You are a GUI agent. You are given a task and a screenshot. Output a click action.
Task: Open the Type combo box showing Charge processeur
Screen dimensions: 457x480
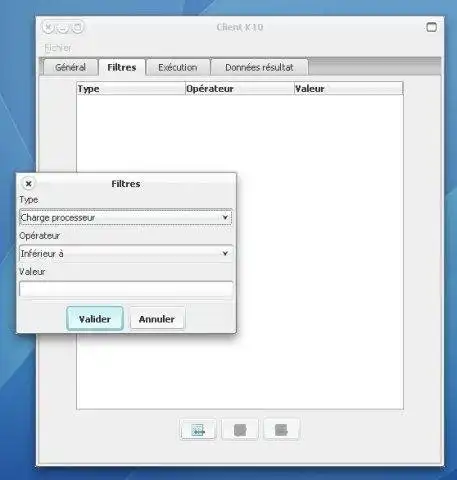pyautogui.click(x=126, y=218)
